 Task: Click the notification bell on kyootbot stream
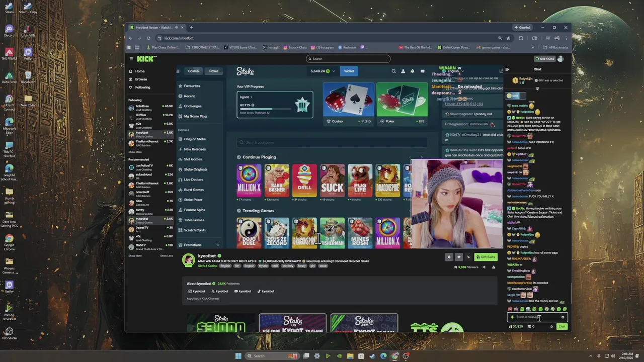click(x=449, y=257)
